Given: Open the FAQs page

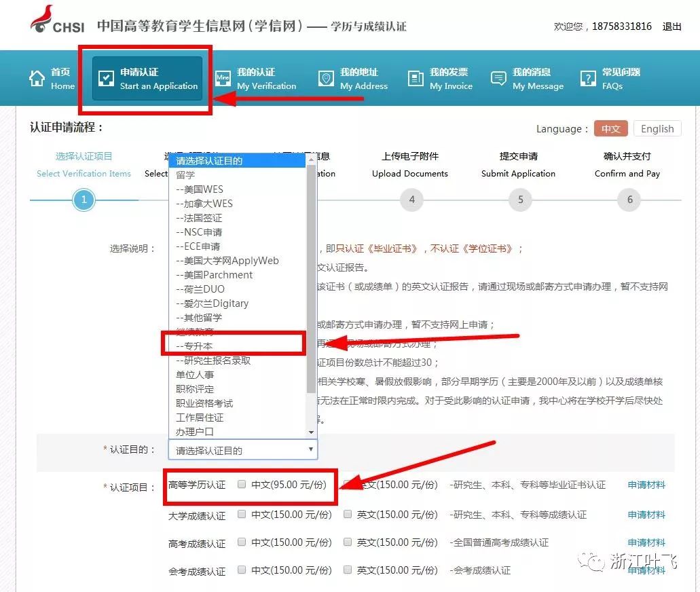Looking at the screenshot, I should (x=610, y=79).
